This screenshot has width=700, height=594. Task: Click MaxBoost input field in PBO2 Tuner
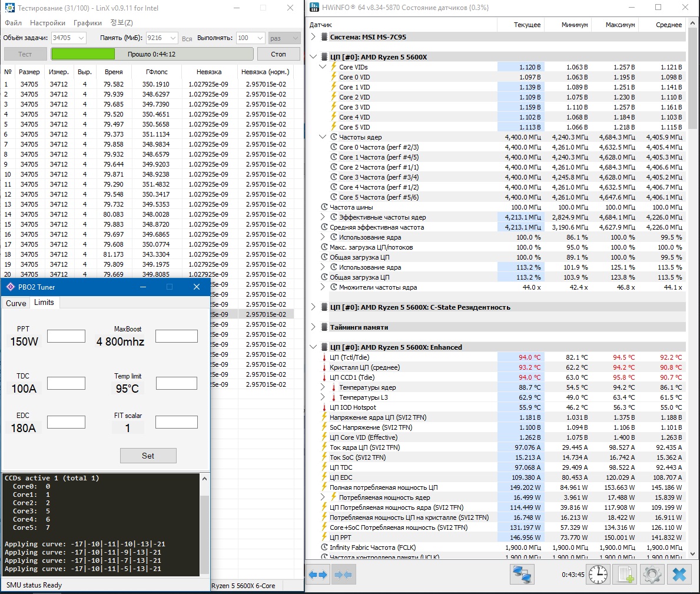177,336
